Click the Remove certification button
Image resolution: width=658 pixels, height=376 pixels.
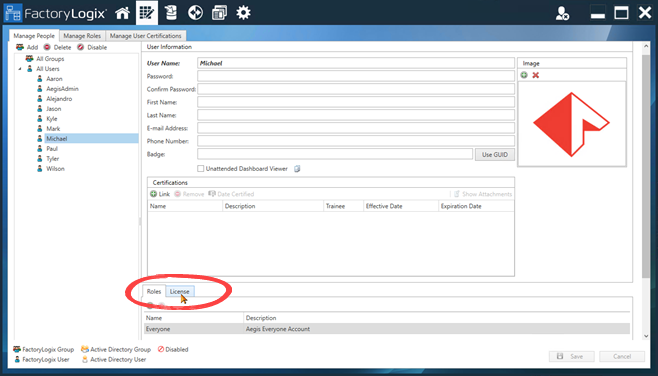189,194
